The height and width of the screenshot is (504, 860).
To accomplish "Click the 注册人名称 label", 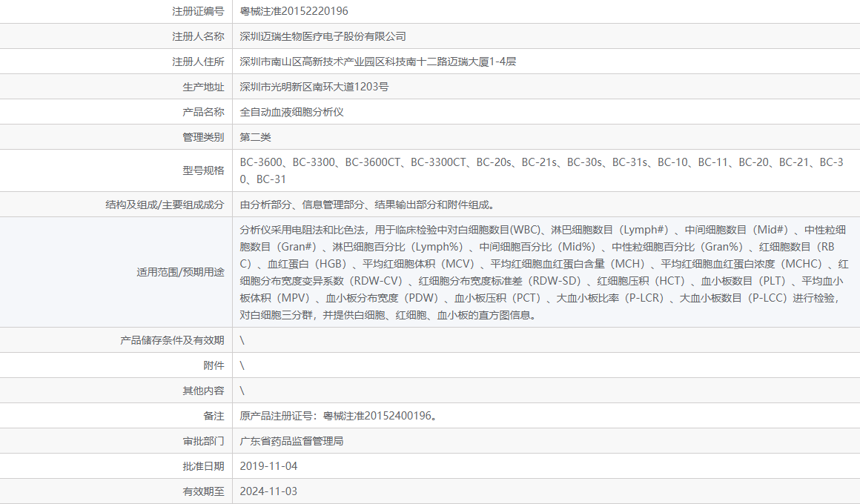I will pyautogui.click(x=198, y=36).
